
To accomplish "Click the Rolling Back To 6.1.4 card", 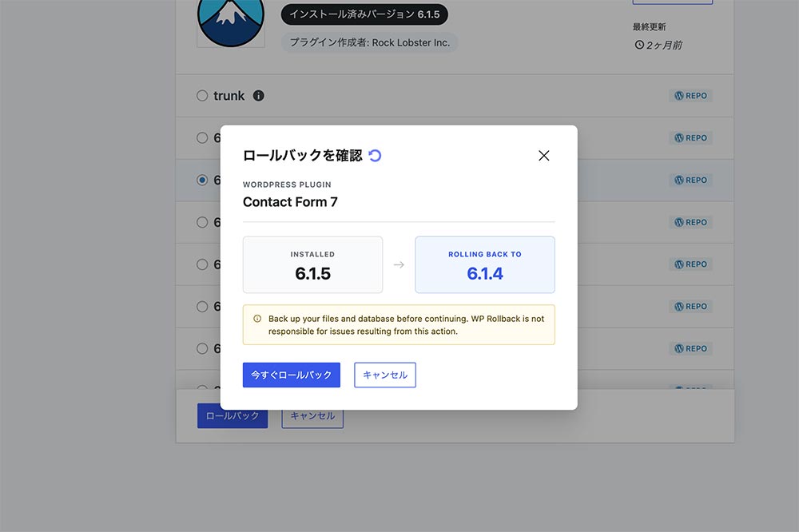I will pyautogui.click(x=485, y=265).
